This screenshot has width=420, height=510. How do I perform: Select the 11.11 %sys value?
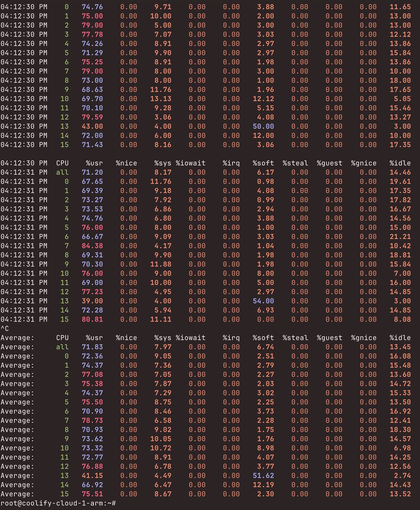(x=161, y=319)
